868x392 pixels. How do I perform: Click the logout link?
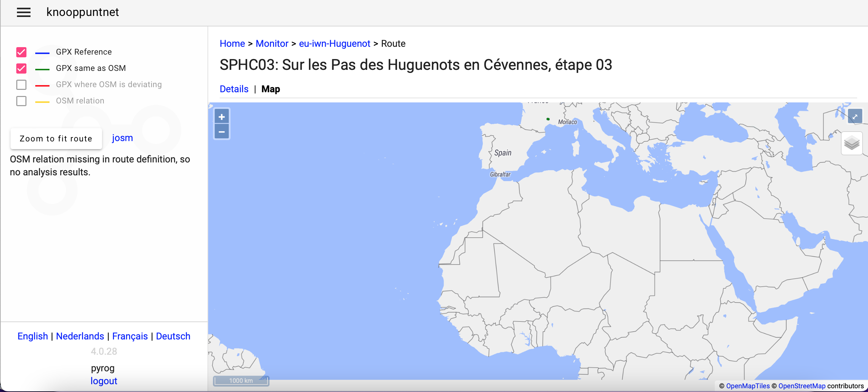tap(104, 381)
